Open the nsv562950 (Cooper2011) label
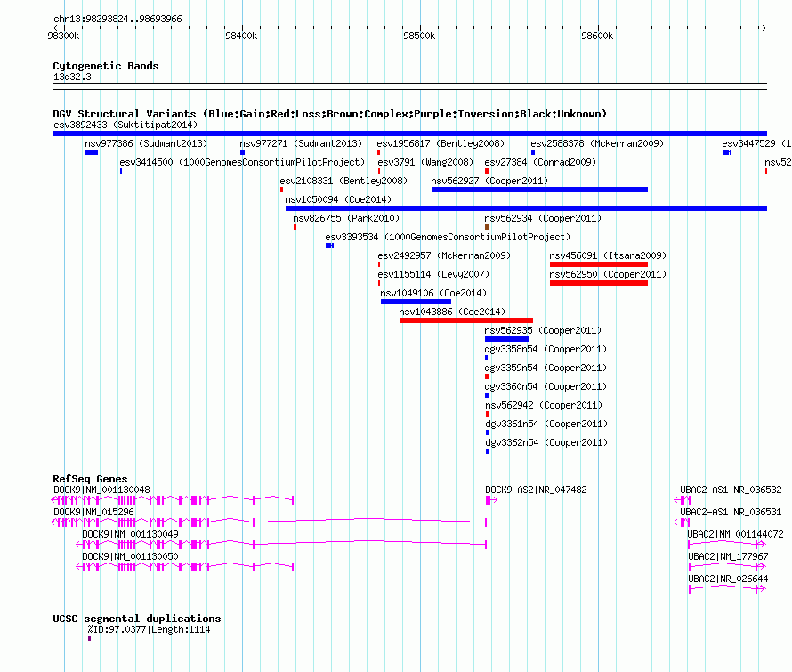 (x=608, y=274)
